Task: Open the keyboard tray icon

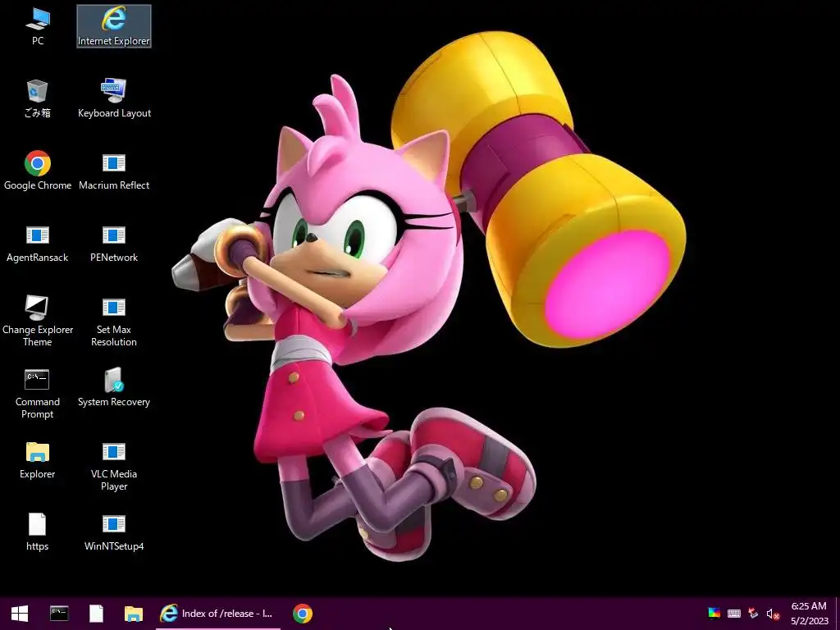Action: click(734, 614)
